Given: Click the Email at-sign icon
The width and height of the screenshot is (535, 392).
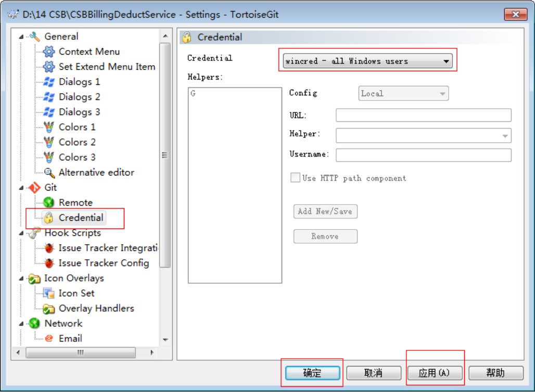Looking at the screenshot, I should point(49,338).
